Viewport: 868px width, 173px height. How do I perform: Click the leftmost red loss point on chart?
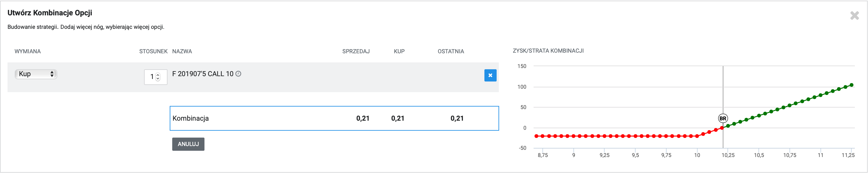click(536, 136)
